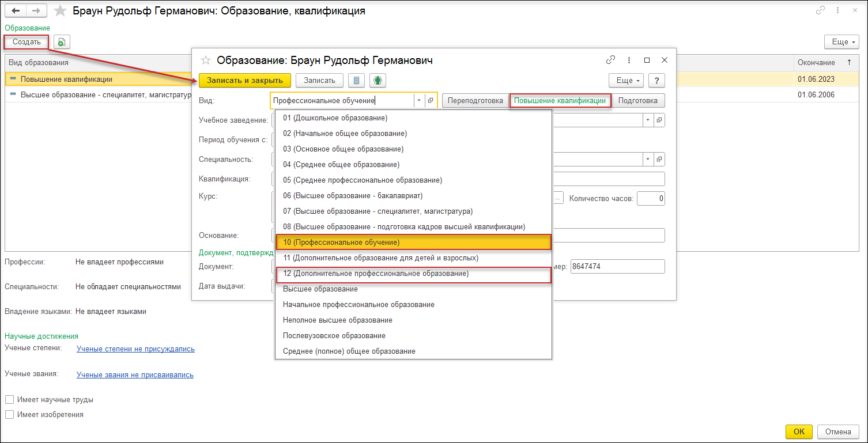
Task: Choose 11 (Дополнительное образование для детей и взрослых)
Action: [413, 258]
